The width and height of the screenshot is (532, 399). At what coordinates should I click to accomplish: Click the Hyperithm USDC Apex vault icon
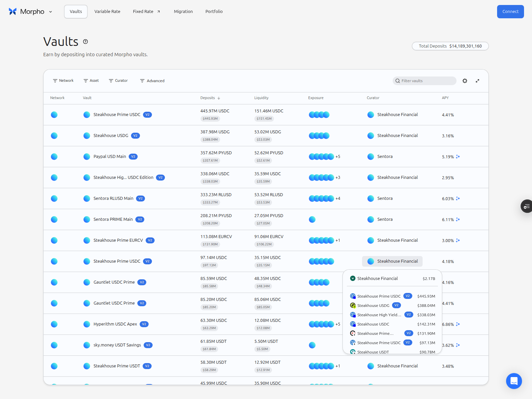[87, 324]
